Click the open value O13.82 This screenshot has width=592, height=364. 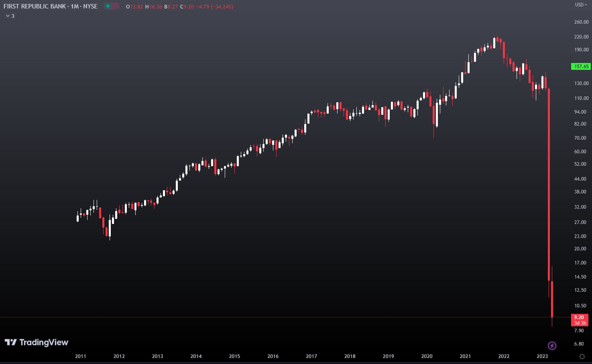(134, 7)
